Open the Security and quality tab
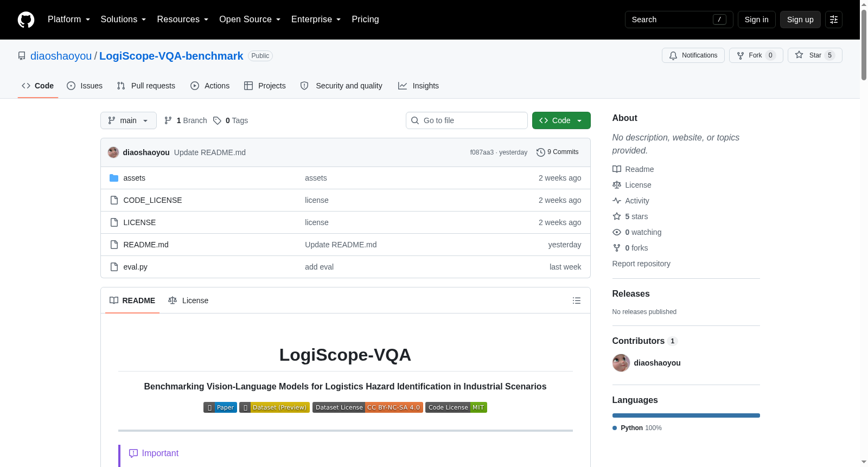Viewport: 868px width, 467px height. point(341,86)
